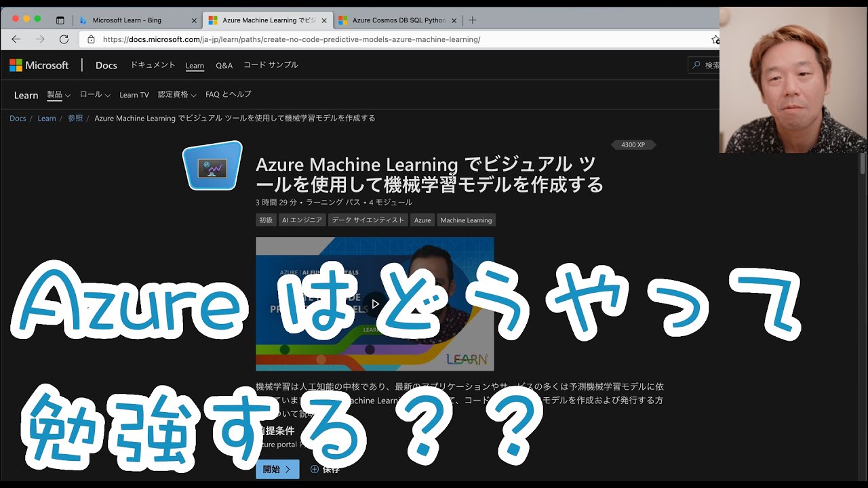Click the browser back arrow
The height and width of the screenshot is (488, 868).
16,39
